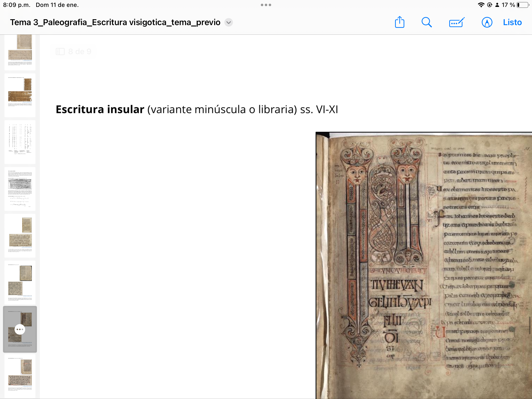Expand the document title chevron dropdown
This screenshot has height=399, width=532.
tap(229, 22)
